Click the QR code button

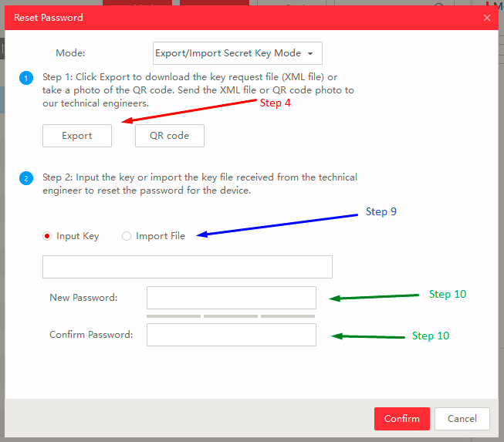click(x=169, y=136)
